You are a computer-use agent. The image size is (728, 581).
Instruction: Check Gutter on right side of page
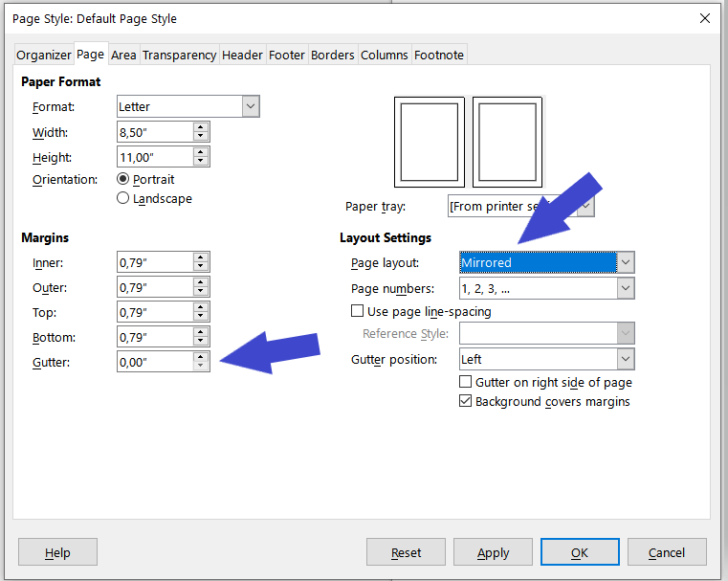[467, 382]
